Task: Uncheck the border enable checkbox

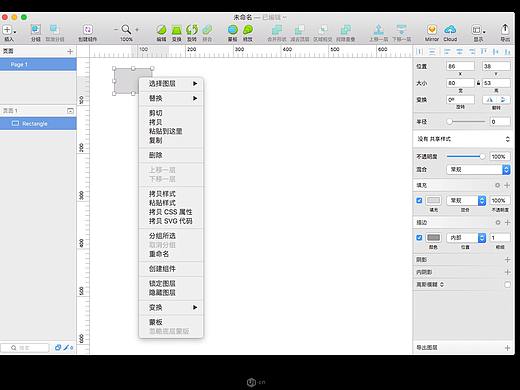Action: point(419,238)
